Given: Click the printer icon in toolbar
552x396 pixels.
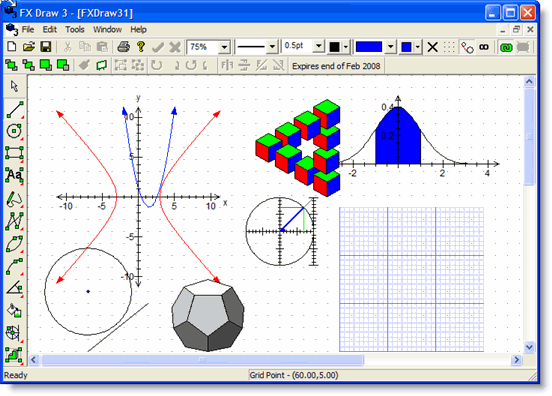Looking at the screenshot, I should 124,47.
